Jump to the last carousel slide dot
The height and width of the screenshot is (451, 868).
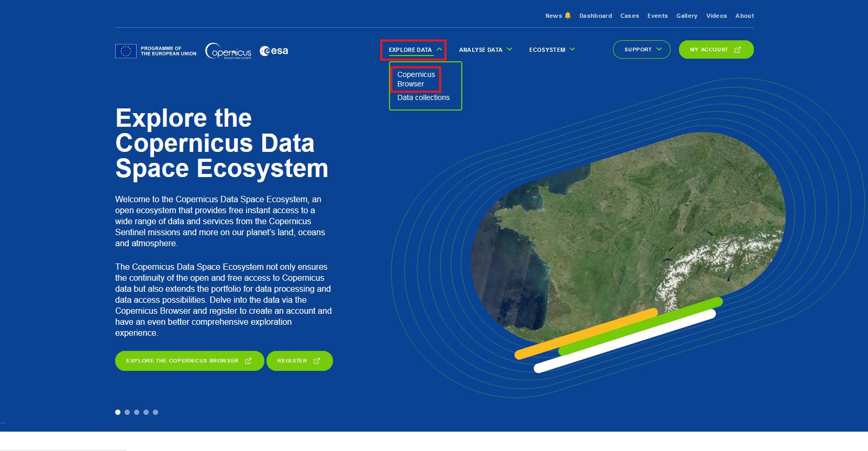[155, 412]
